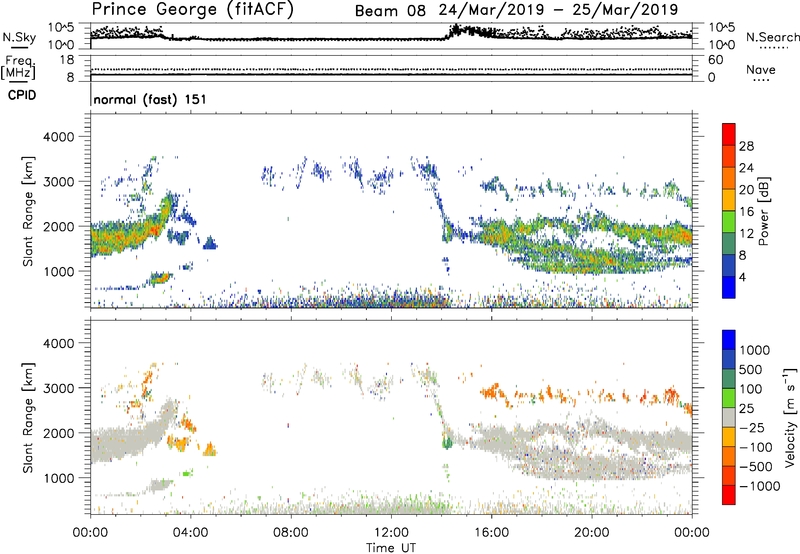Image resolution: width=800 pixels, height=554 pixels.
Task: Click the 'Slant Range [km]' label of the power panel
Action: coord(28,211)
